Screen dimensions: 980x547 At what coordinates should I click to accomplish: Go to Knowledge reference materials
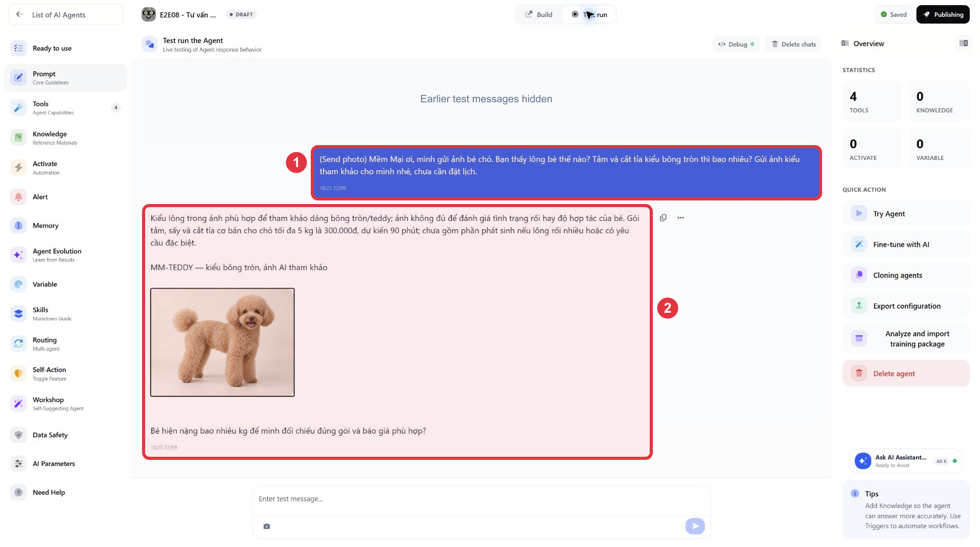[x=65, y=138]
